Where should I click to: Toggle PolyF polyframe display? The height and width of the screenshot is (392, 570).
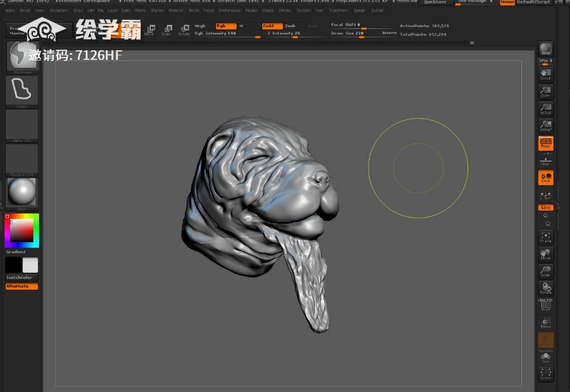[x=545, y=305]
